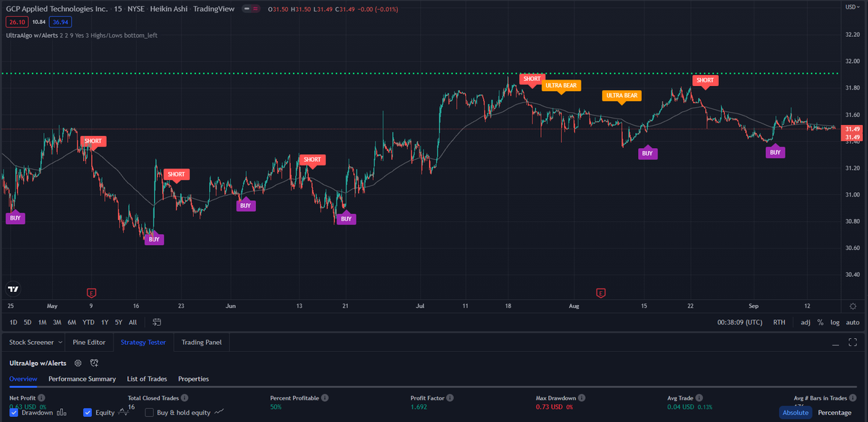Set time range to YTD
868x422 pixels.
point(88,322)
